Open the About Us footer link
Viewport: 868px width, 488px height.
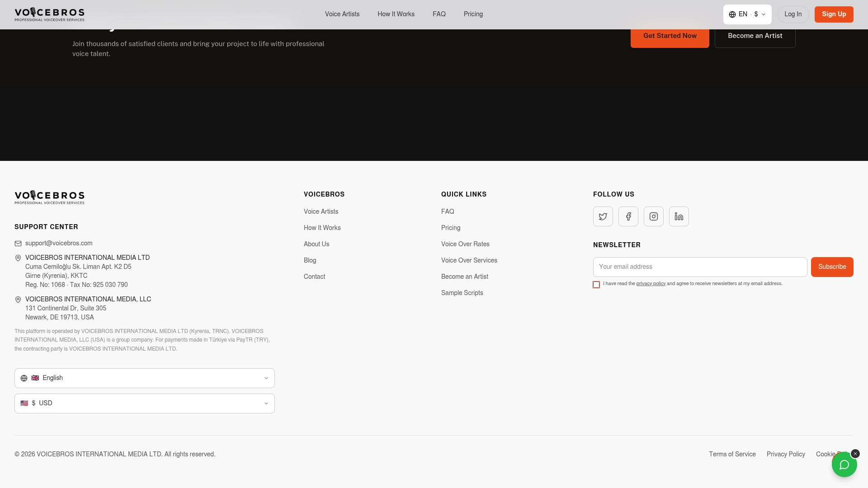pyautogui.click(x=316, y=244)
